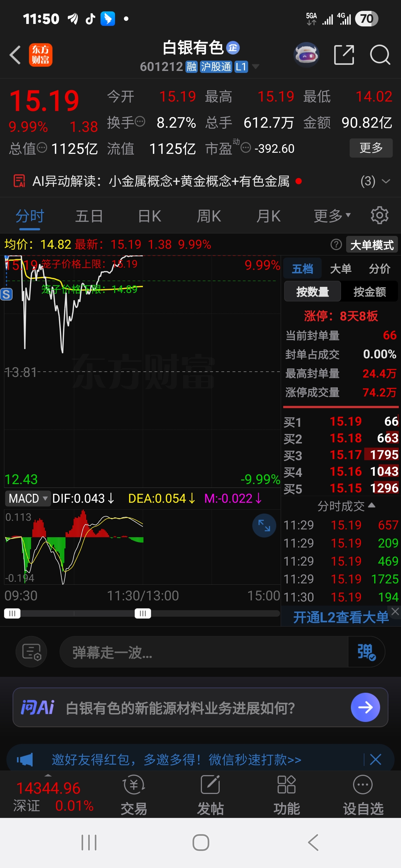This screenshot has height=868, width=401.
Task: Select the 五档 order book tab
Action: [302, 268]
